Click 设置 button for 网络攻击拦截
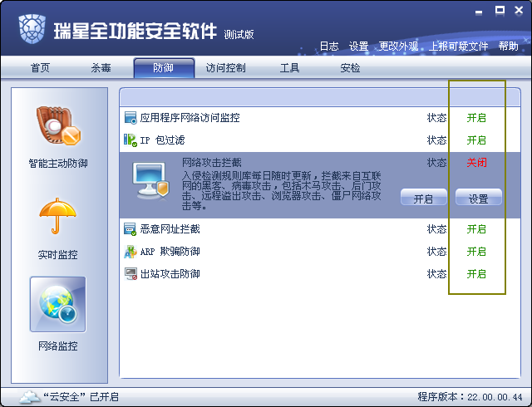 coord(479,198)
